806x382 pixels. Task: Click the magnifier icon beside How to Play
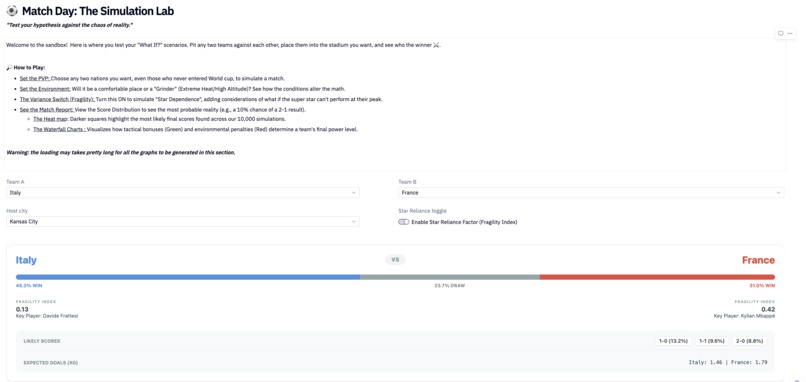9,67
